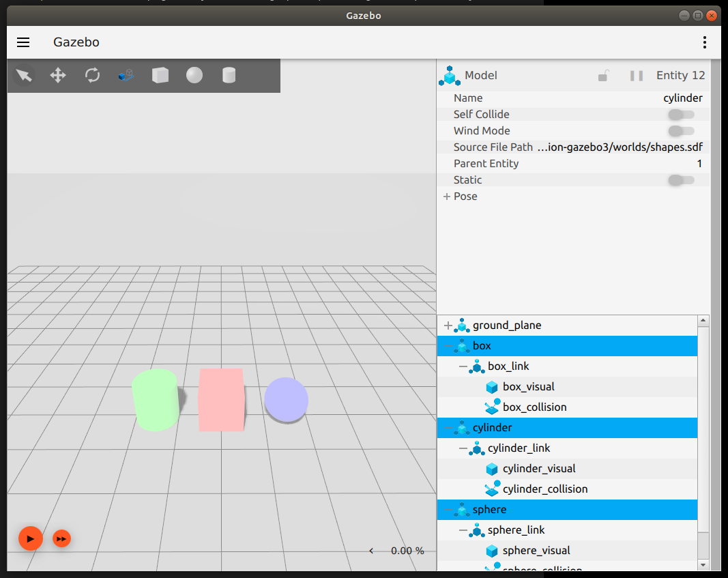728x578 pixels.
Task: Click the Parent Entity value 1
Action: pyautogui.click(x=699, y=164)
